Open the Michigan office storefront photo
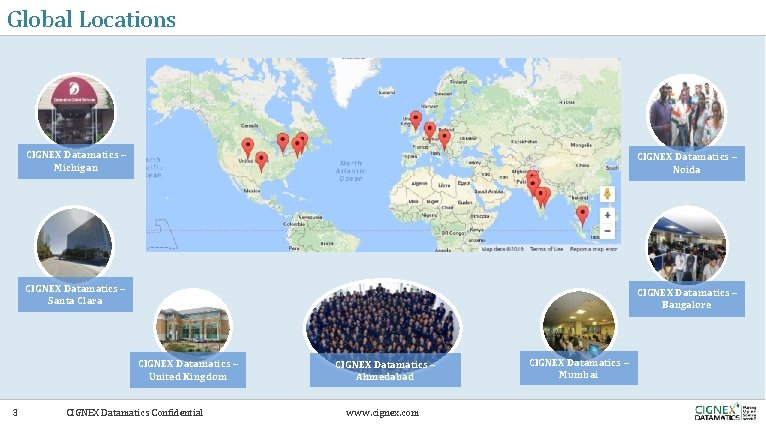This screenshot has width=766, height=425. pos(76,111)
